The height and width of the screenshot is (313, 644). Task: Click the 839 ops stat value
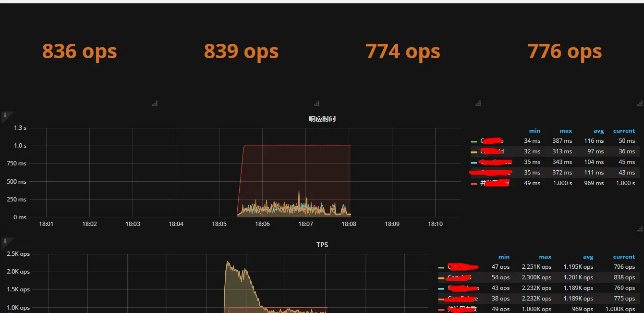click(x=241, y=51)
